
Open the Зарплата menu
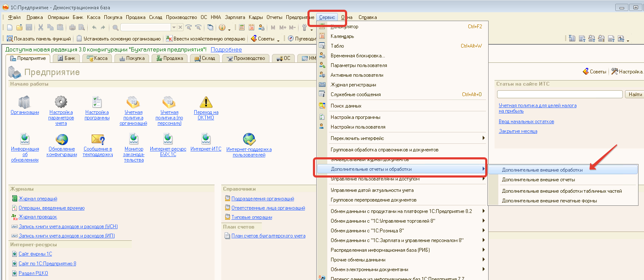235,17
